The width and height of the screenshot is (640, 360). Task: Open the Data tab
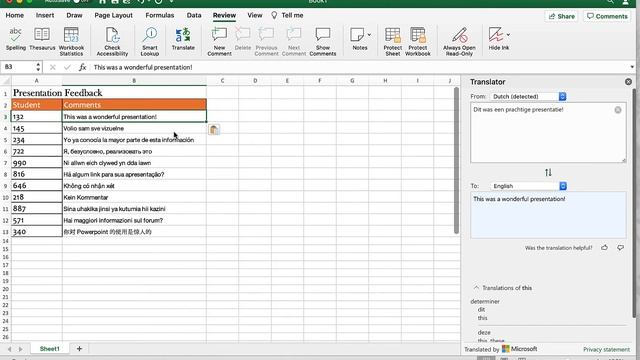point(194,15)
